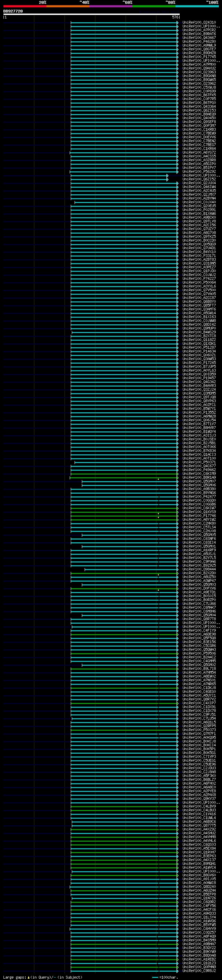The height and width of the screenshot is (980, 222).
Task: Select hit UniRef100_A7PCR2
Action: pyautogui.click(x=199, y=30)
